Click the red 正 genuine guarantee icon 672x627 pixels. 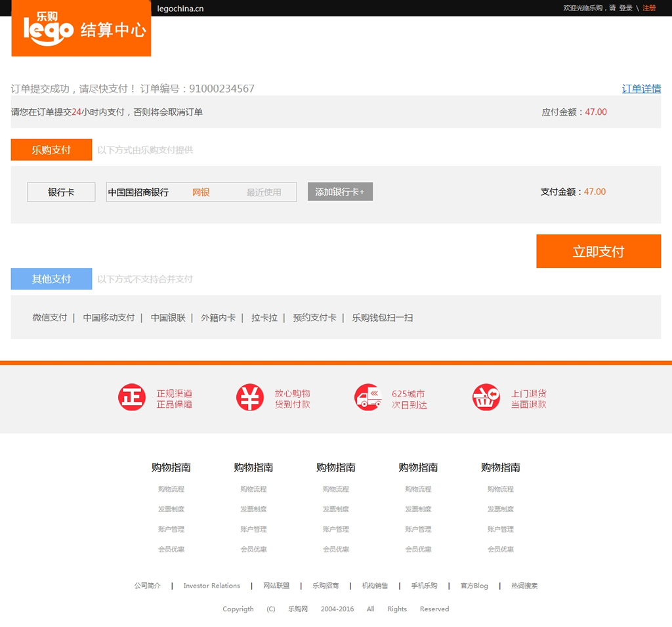click(131, 398)
